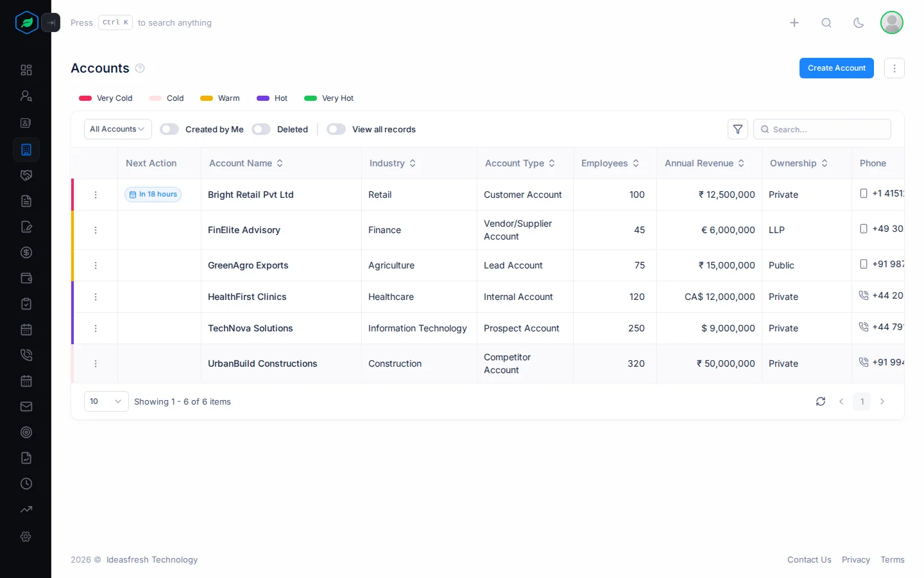924x578 pixels.
Task: Enable the Deleted toggle
Action: tap(261, 129)
